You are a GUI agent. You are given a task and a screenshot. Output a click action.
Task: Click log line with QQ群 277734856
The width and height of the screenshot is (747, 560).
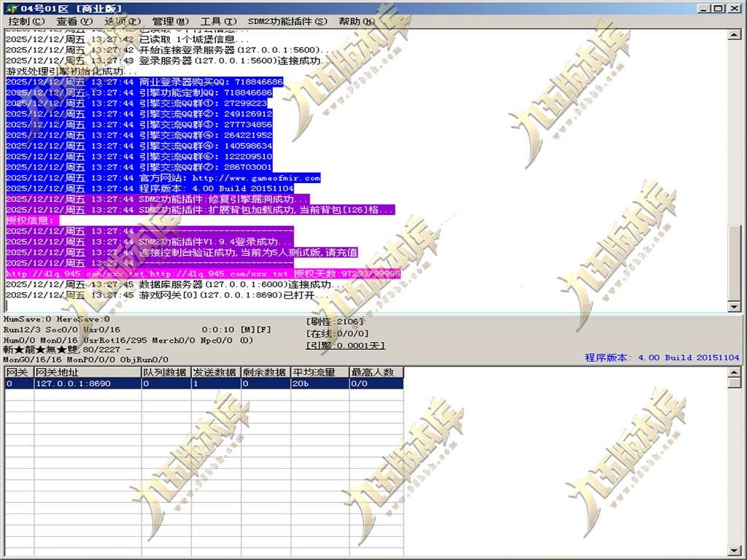coord(139,125)
